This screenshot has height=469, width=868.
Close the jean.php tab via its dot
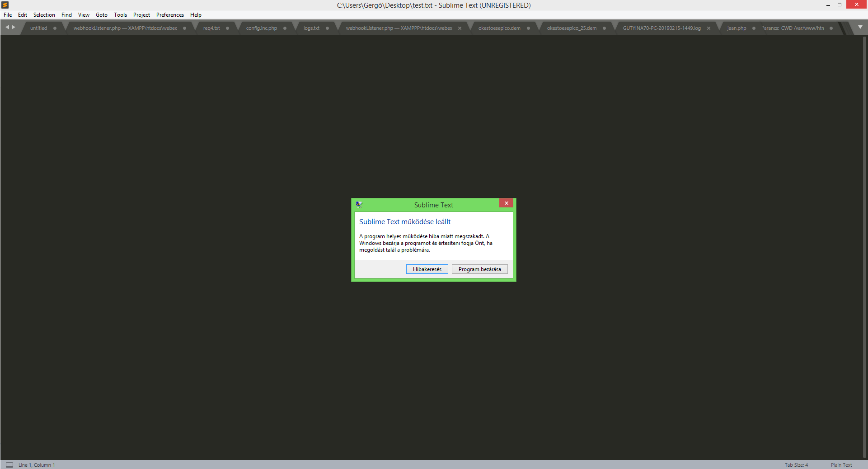754,28
